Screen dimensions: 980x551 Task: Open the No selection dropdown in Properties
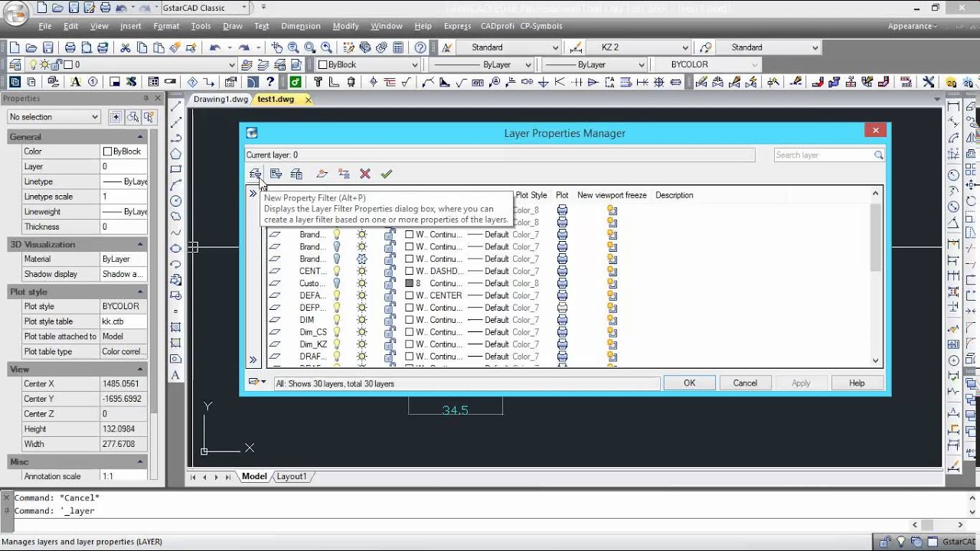pyautogui.click(x=54, y=117)
